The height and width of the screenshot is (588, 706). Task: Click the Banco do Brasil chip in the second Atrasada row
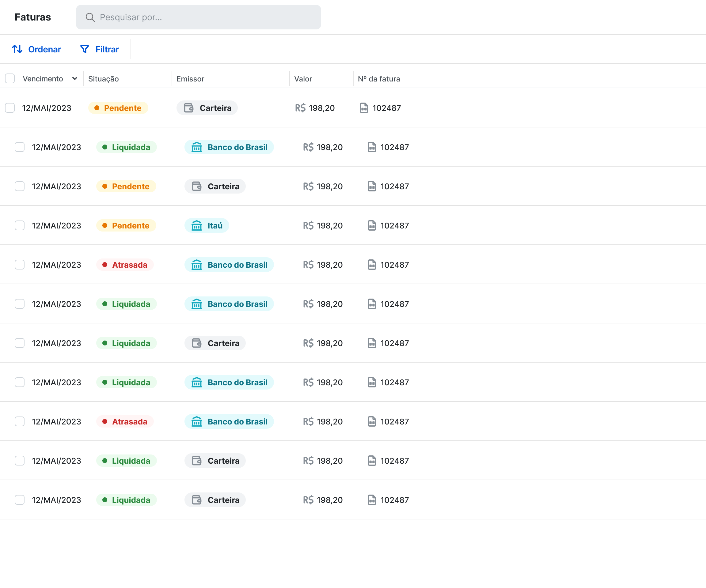pos(229,421)
